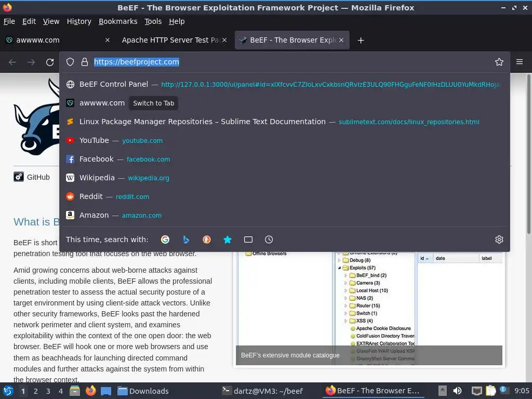Search this time with Bing icon
The height and width of the screenshot is (399, 532).
[186, 240]
